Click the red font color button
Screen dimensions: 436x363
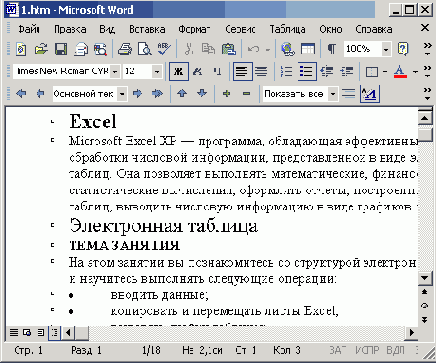pyautogui.click(x=400, y=71)
